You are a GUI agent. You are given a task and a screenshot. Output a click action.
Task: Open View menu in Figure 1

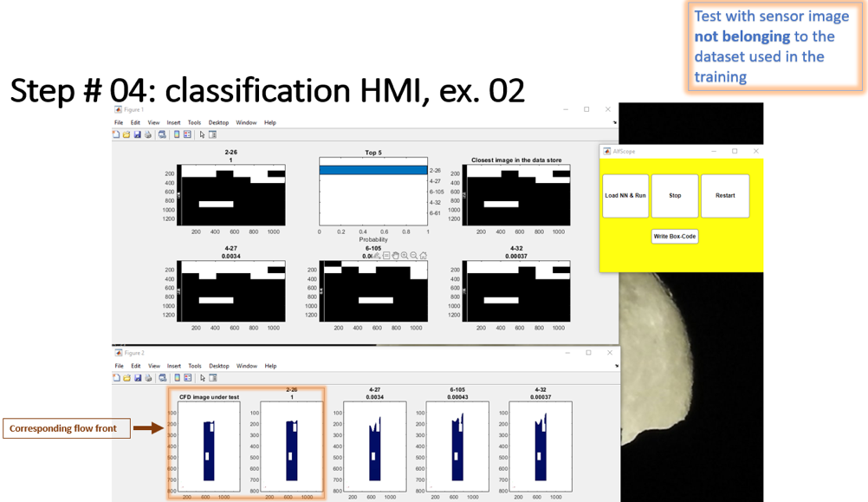154,122
